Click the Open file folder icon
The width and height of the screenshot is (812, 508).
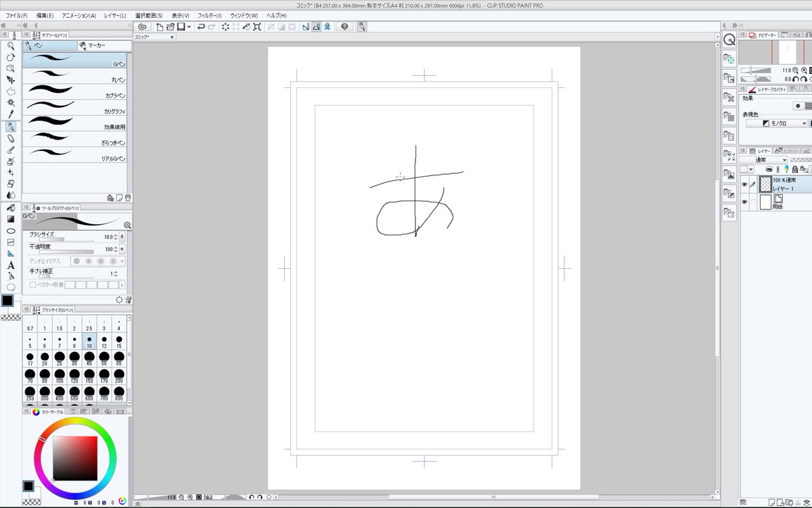point(171,26)
